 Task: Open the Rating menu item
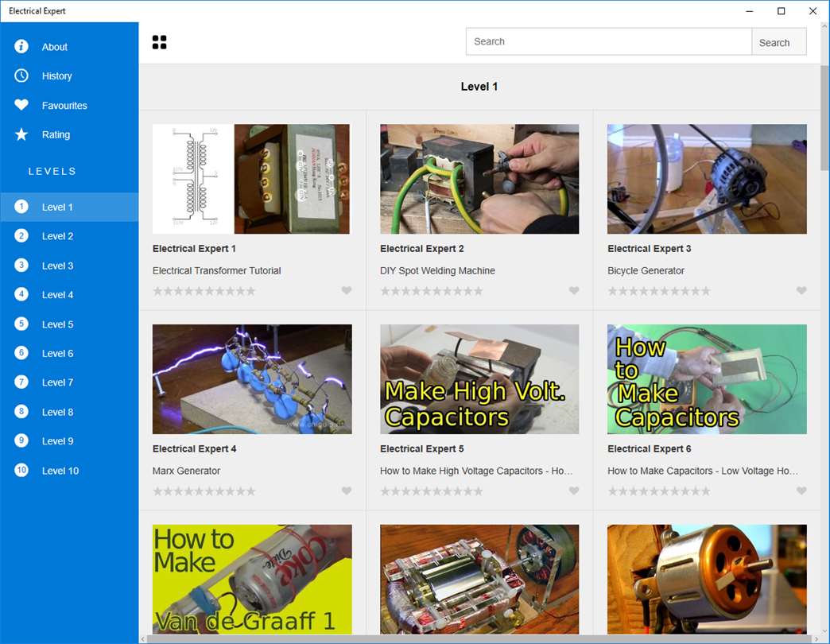[69, 134]
